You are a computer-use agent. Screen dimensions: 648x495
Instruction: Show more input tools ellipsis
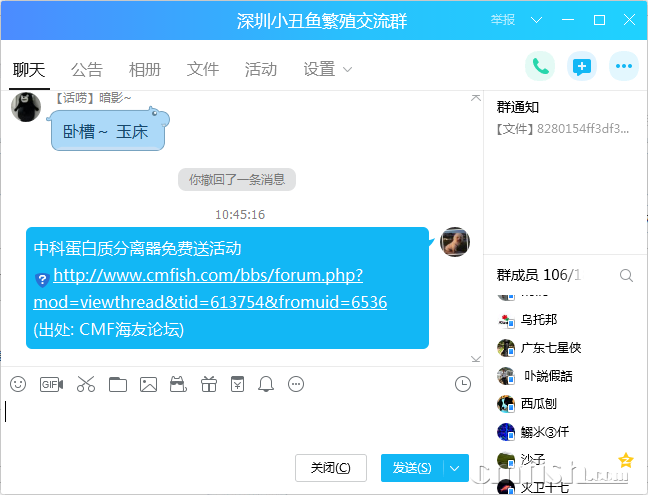pyautogui.click(x=296, y=384)
